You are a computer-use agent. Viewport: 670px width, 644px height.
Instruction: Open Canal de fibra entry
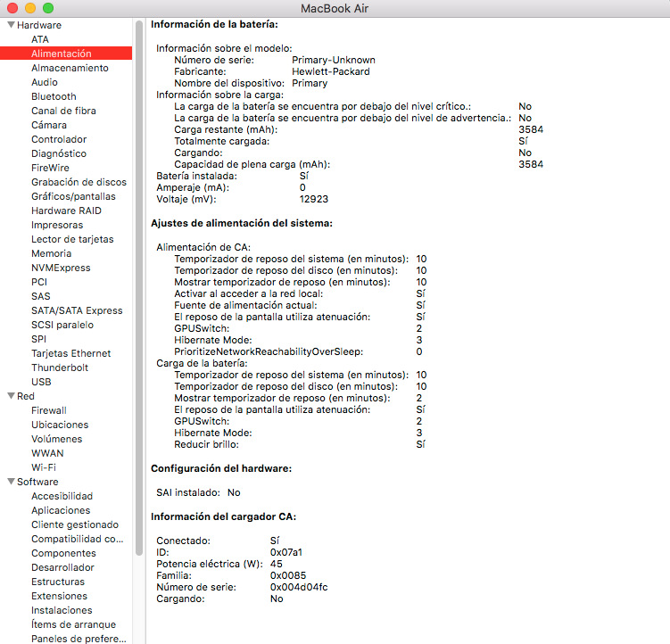coord(63,111)
